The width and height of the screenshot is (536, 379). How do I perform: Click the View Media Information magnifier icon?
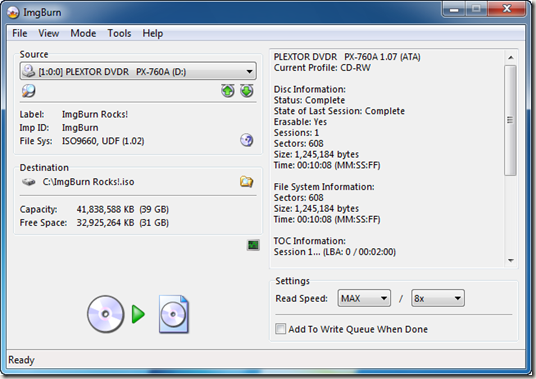click(28, 91)
